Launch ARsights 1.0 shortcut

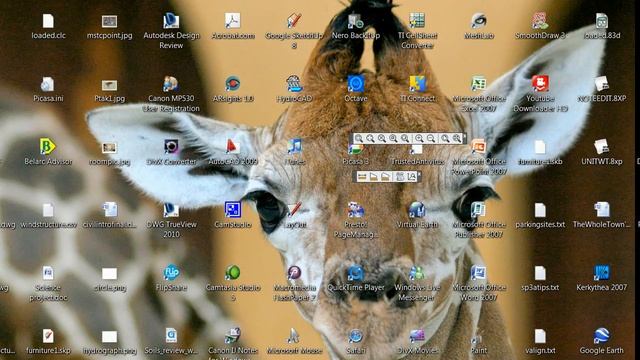tap(233, 84)
